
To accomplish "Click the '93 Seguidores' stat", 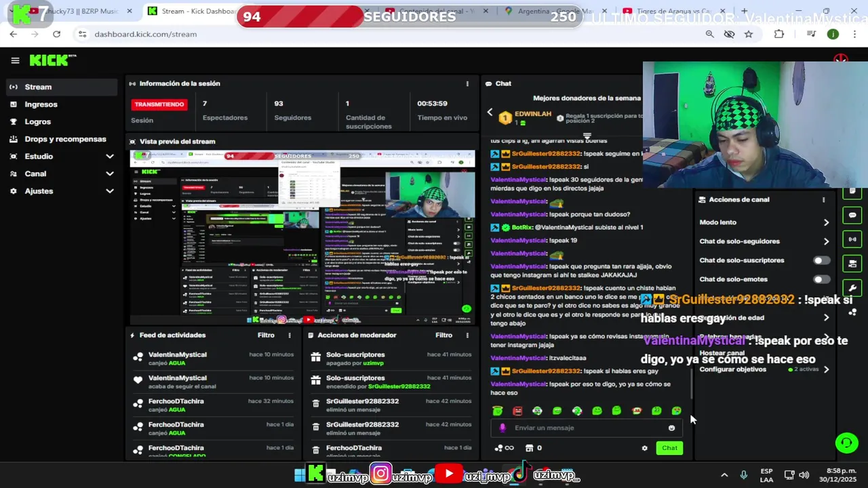I will click(292, 112).
